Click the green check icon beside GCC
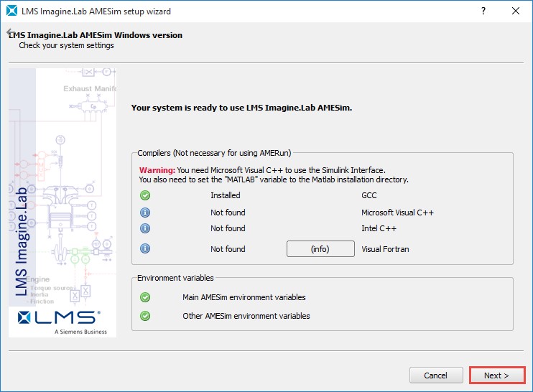 145,195
